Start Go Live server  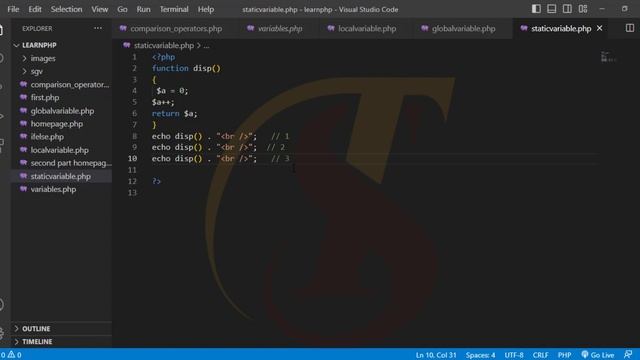[598, 355]
